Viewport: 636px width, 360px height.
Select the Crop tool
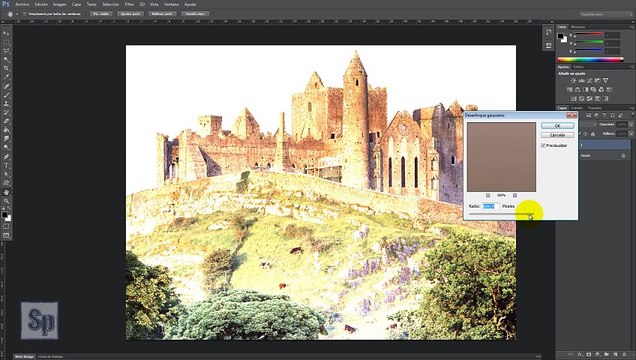click(6, 69)
